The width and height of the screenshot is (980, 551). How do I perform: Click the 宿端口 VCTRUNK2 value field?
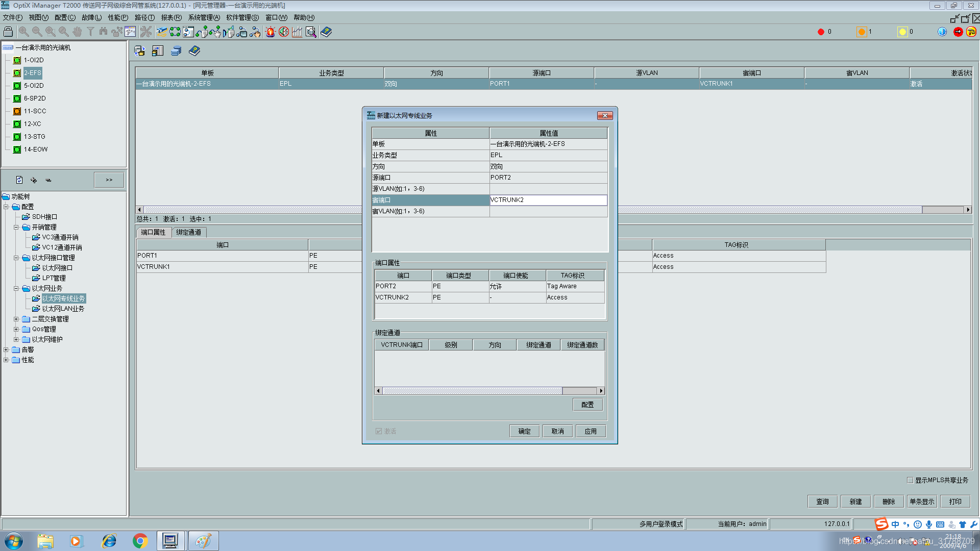point(548,200)
